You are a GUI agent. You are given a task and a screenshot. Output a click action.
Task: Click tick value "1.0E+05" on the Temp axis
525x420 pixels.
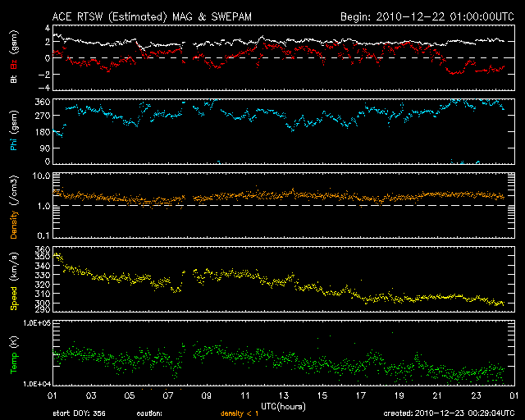point(36,322)
